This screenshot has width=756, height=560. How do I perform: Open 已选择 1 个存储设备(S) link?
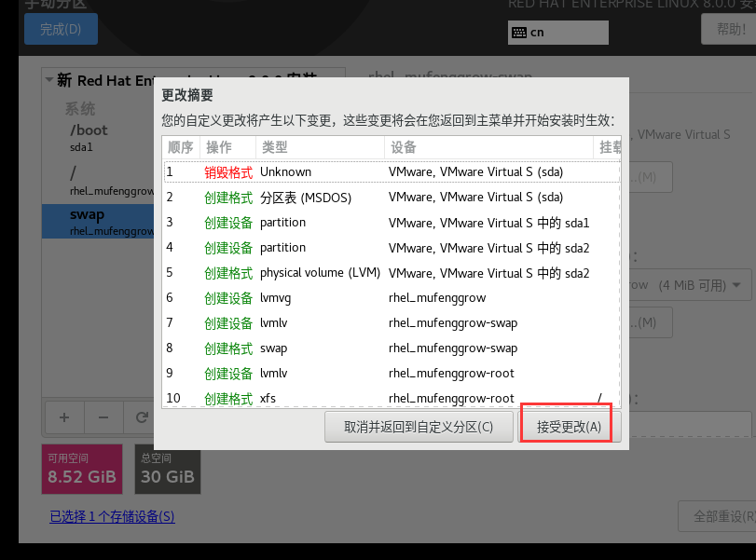coord(112,516)
